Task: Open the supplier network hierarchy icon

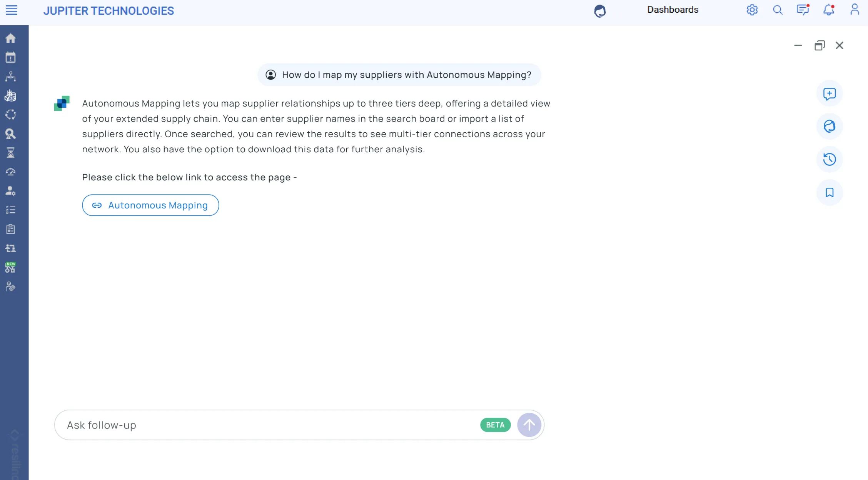Action: (x=10, y=76)
